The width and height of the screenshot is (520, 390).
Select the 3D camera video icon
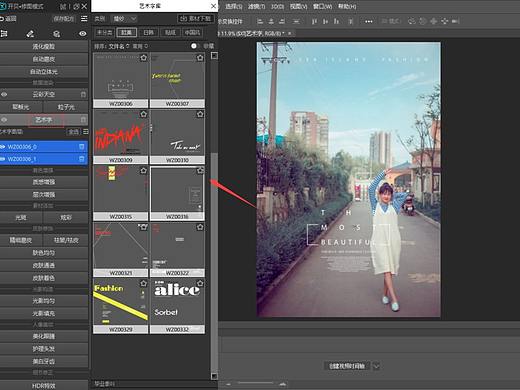(x=456, y=21)
